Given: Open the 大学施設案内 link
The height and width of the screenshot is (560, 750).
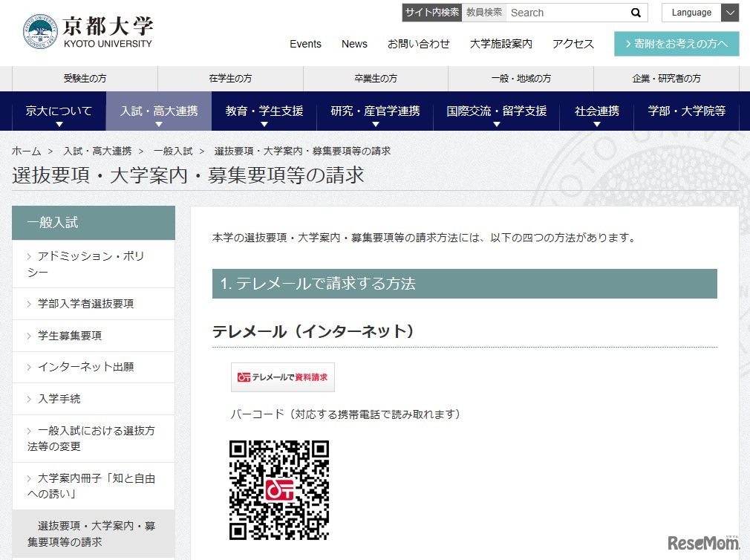Looking at the screenshot, I should 500,44.
